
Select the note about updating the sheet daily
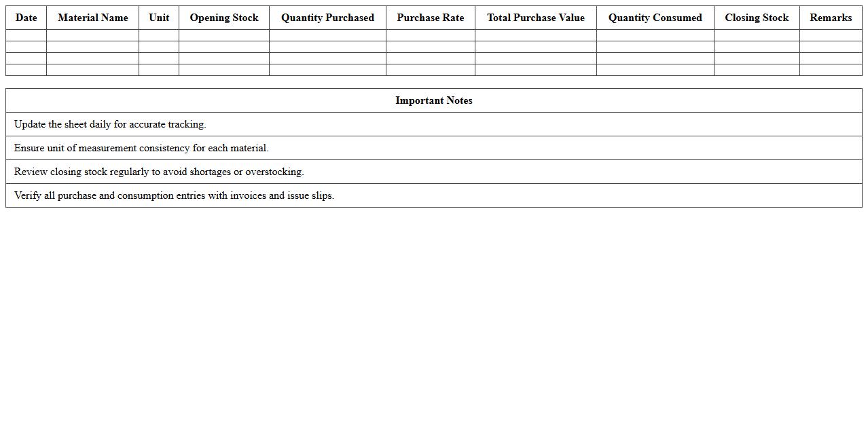110,124
